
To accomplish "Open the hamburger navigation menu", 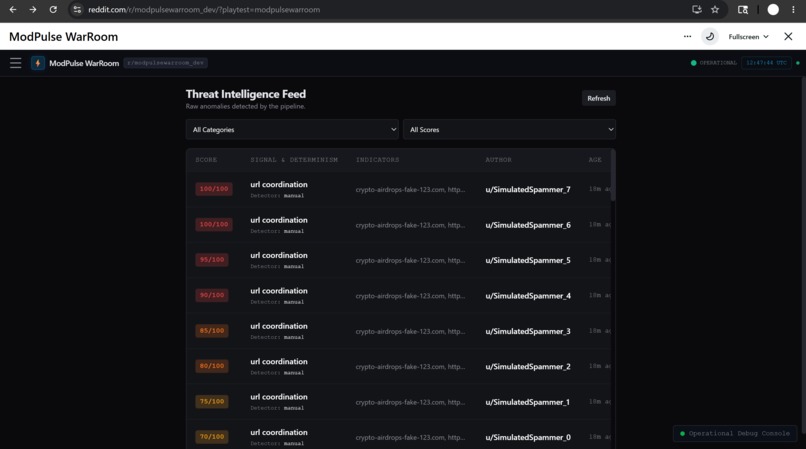I will [x=15, y=63].
